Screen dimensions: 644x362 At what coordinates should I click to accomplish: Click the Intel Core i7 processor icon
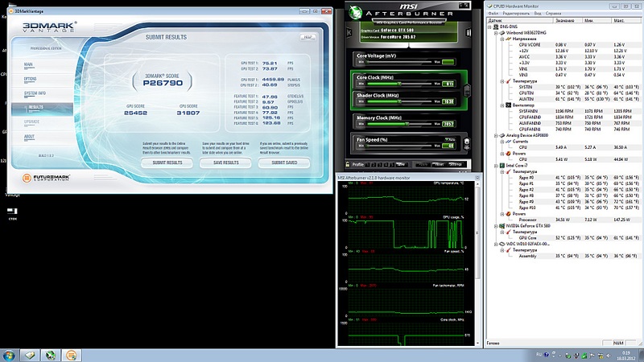[x=502, y=166]
